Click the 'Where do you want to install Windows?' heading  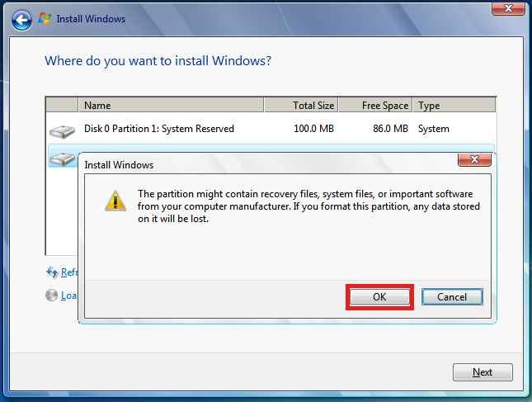point(158,61)
